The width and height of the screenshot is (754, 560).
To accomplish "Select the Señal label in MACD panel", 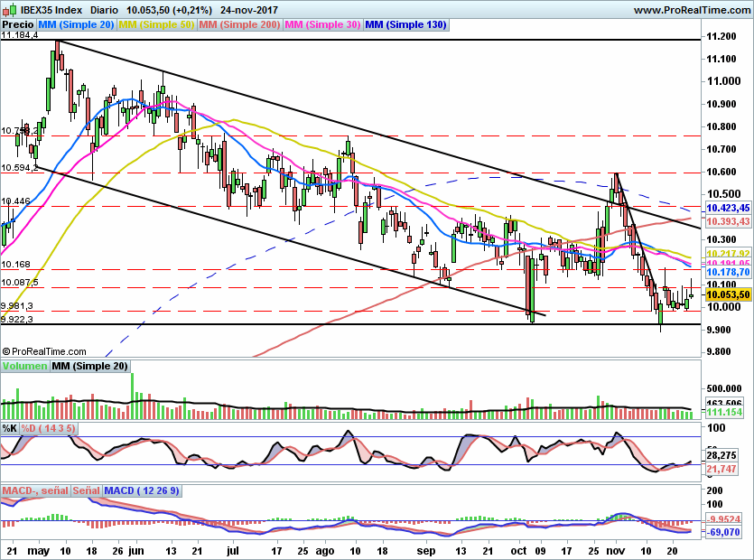I will click(86, 490).
